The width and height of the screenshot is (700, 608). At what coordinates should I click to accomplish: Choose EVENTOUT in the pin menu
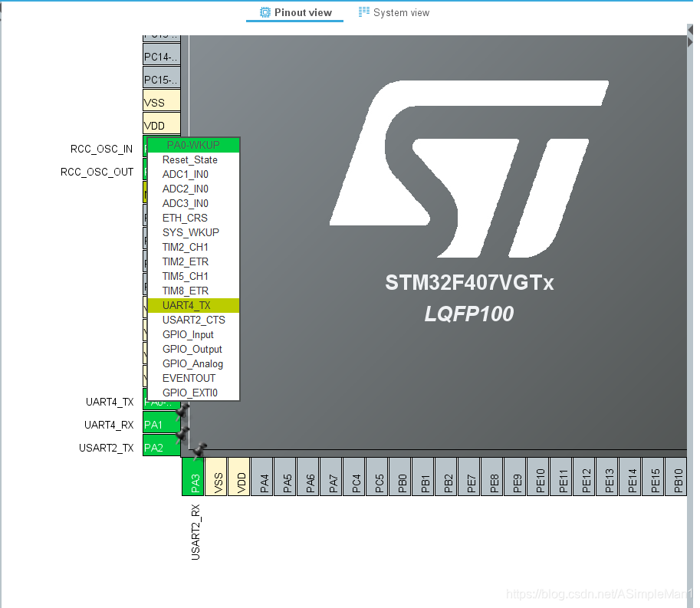coord(193,378)
